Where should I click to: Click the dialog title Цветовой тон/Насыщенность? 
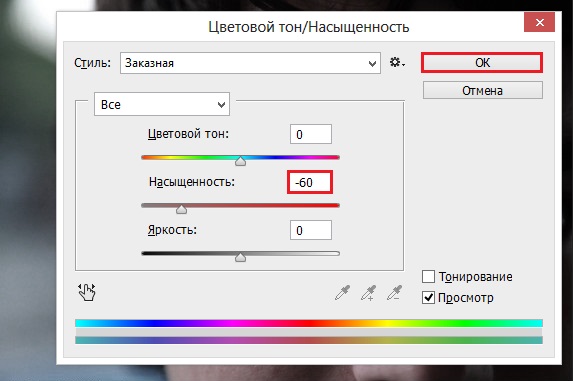309,27
